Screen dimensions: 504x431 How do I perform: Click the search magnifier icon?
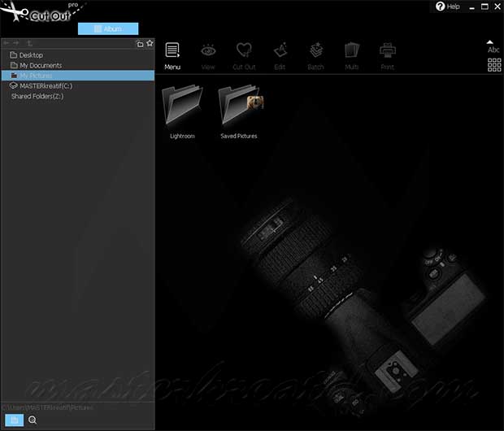33,420
